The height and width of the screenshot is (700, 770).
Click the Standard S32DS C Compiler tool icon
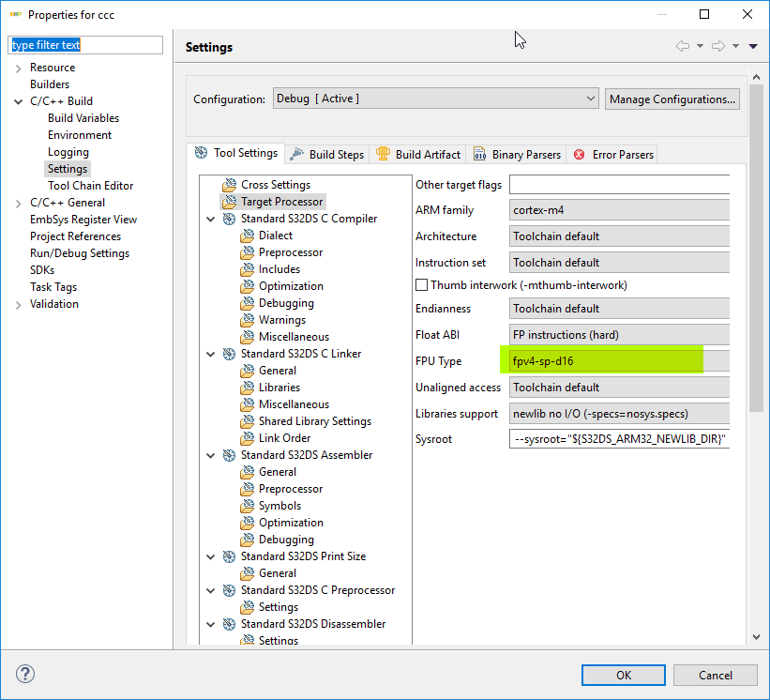230,219
